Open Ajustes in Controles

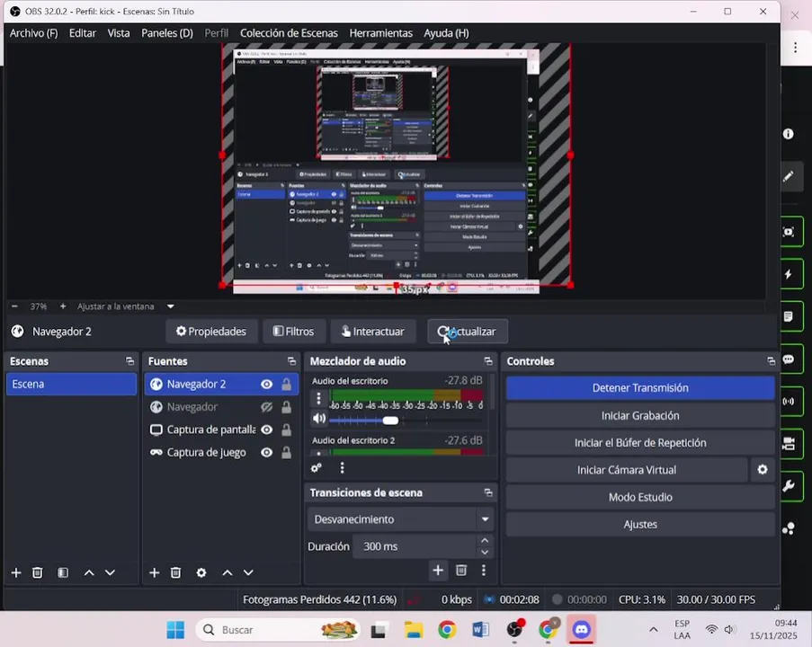[640, 524]
